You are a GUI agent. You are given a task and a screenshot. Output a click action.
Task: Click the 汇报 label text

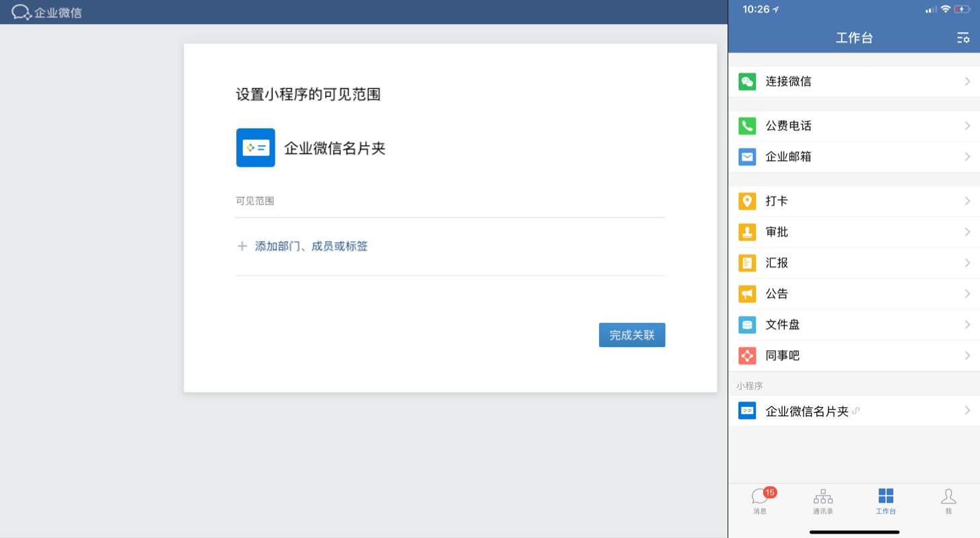(x=777, y=263)
